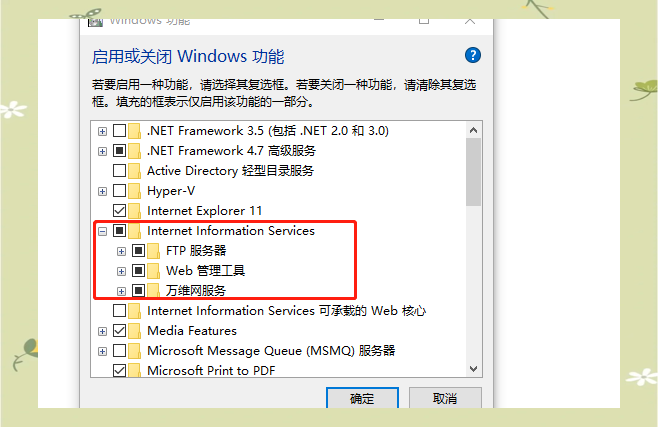Select the Microsoft Print to PDF label

click(x=211, y=370)
